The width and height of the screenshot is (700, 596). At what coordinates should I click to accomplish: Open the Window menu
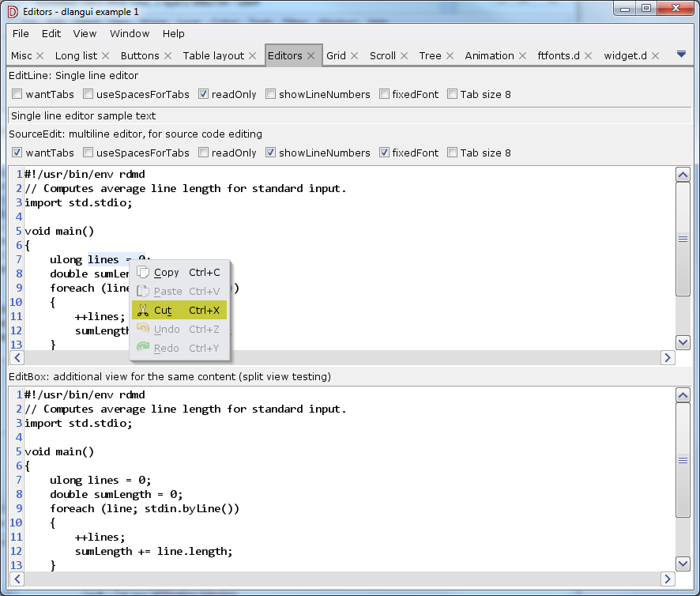[x=130, y=34]
